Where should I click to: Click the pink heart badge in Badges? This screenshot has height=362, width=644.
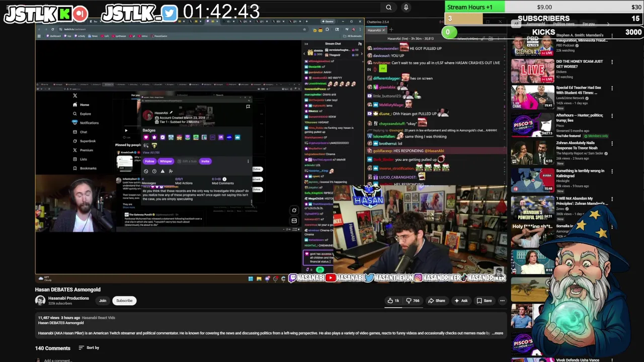click(146, 137)
